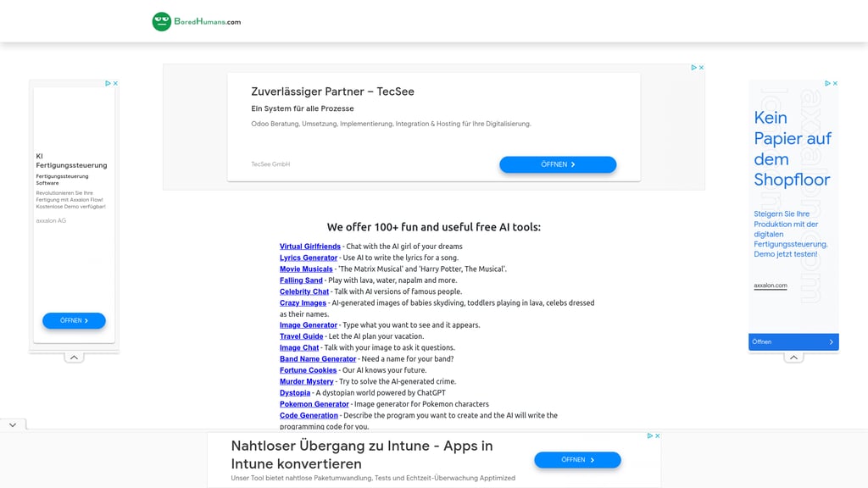The image size is (868, 488).
Task: Click AdChoices icon on right Shopfloor ad
Action: click(x=827, y=84)
